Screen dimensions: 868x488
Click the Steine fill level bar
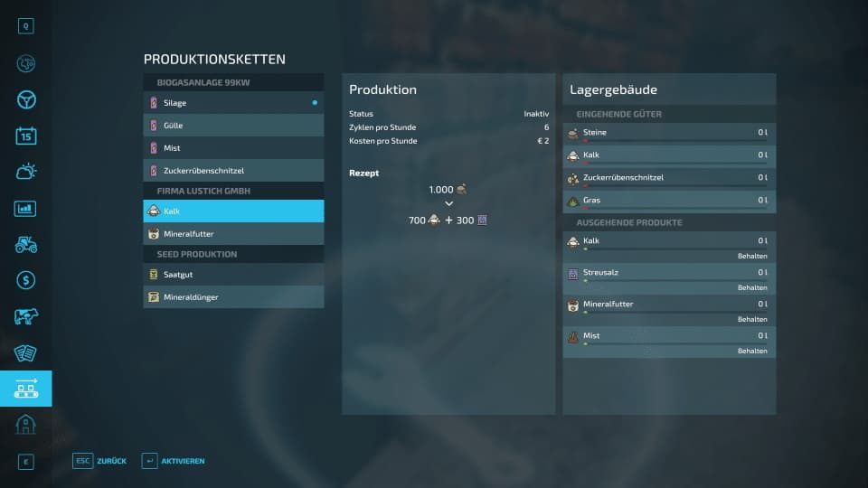coord(669,141)
